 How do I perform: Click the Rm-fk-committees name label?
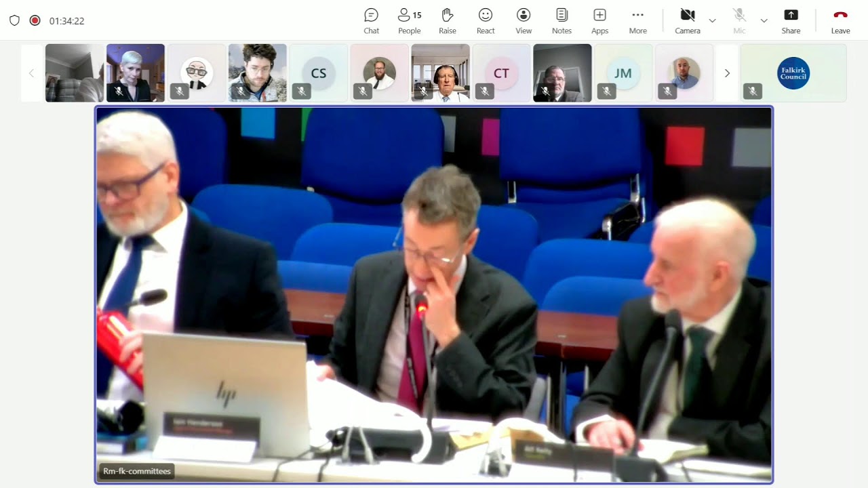[136, 471]
